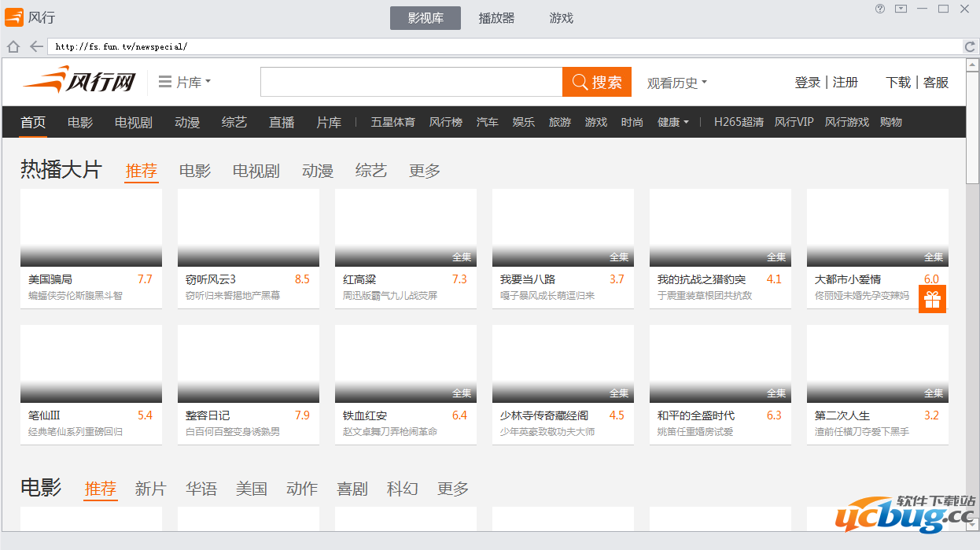This screenshot has height=550, width=980.
Task: Open help via the question mark icon
Action: [x=880, y=9]
